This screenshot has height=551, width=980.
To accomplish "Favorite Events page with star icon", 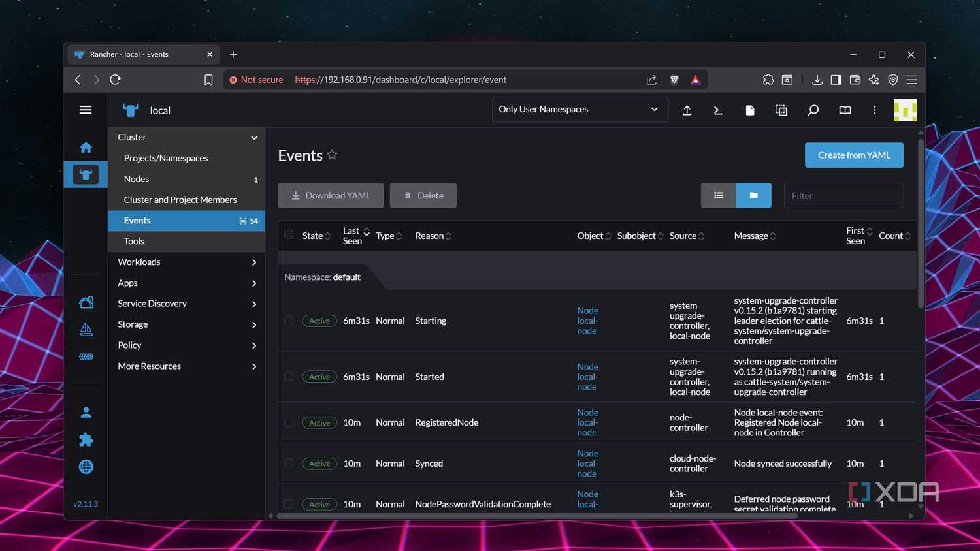I will pos(332,155).
